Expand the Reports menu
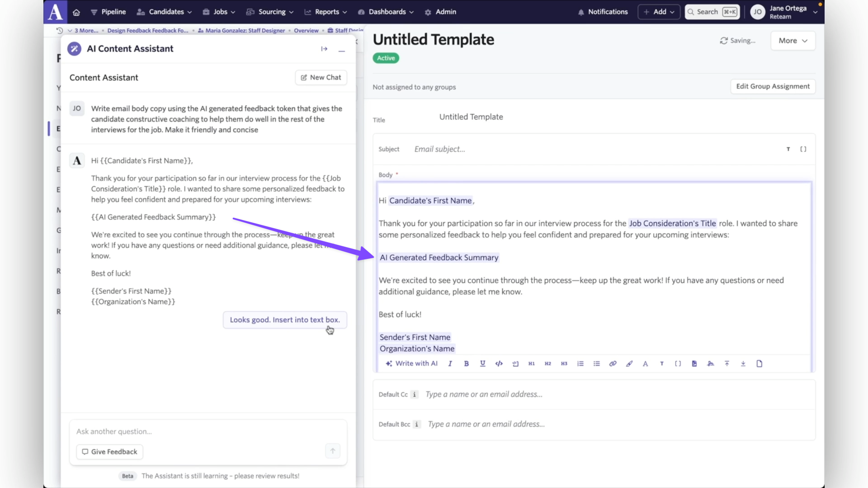Screen dimensions: 868x488 pos(326,12)
